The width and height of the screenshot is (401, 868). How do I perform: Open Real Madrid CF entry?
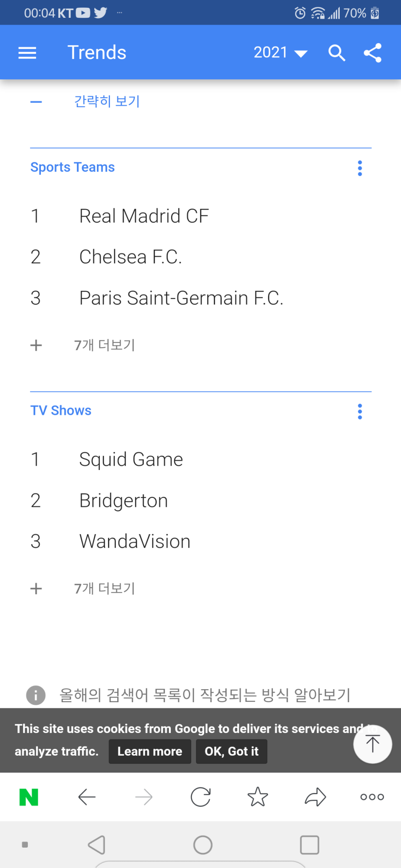click(x=144, y=216)
